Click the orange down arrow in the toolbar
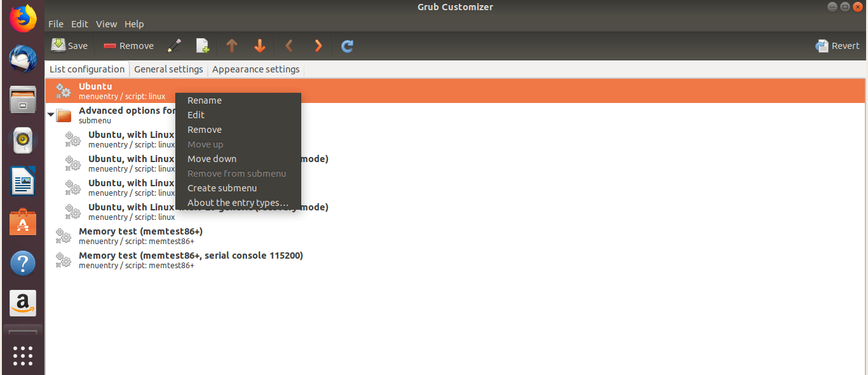This screenshot has height=375, width=868. [260, 46]
